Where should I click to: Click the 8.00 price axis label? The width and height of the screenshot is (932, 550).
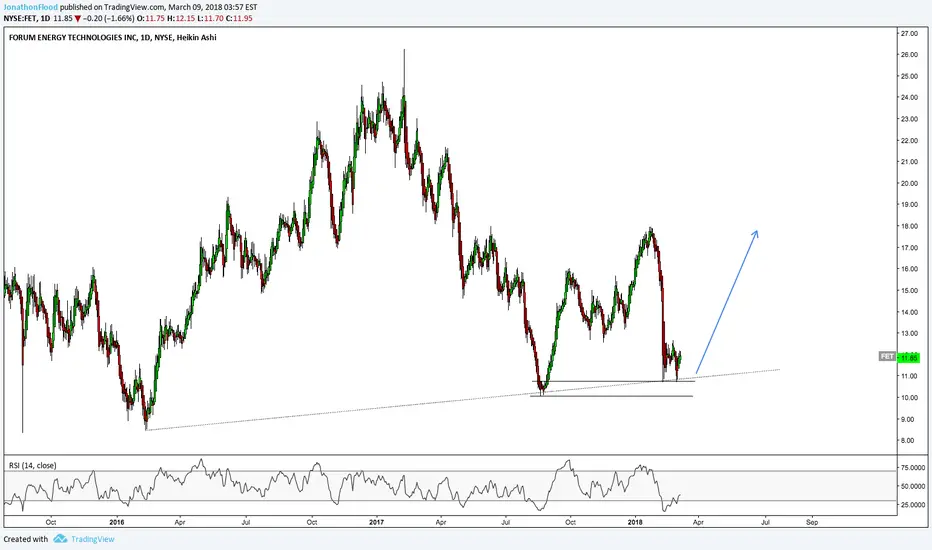tap(910, 441)
